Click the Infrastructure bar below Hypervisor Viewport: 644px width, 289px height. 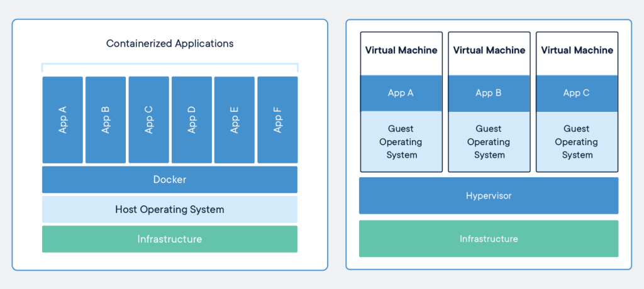point(489,239)
